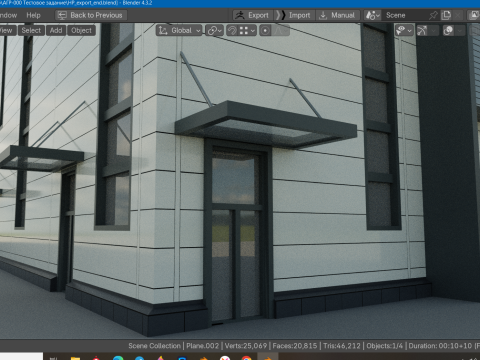The image size is (480, 360).
Task: Click the 'Faces:20,815' status entry
Action: point(295,346)
